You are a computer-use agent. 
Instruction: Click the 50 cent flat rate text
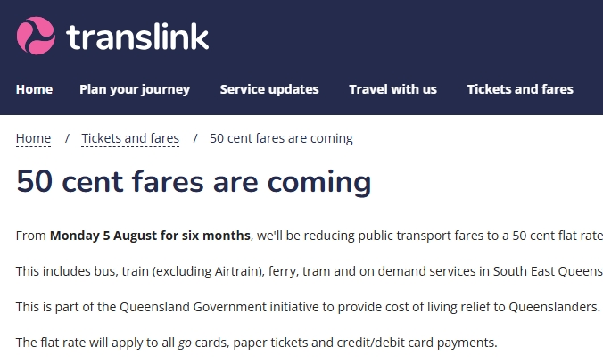(558, 236)
